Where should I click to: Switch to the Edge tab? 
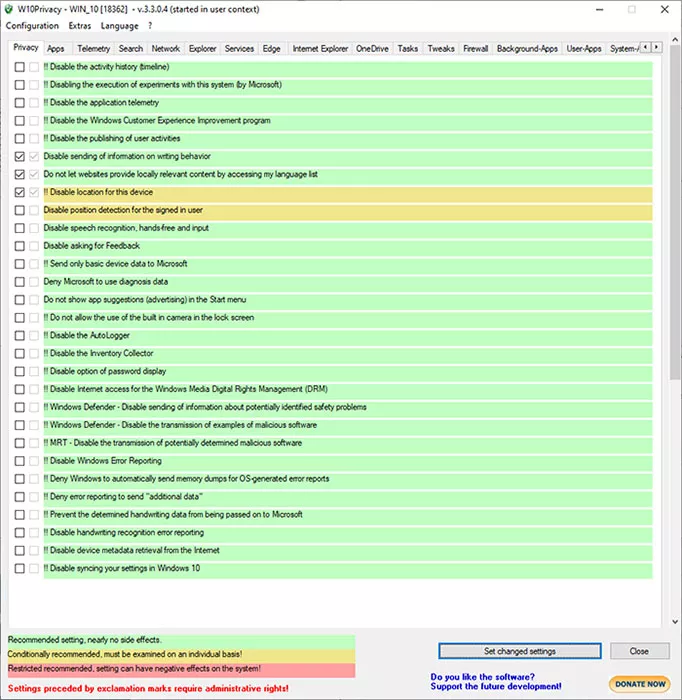point(271,49)
